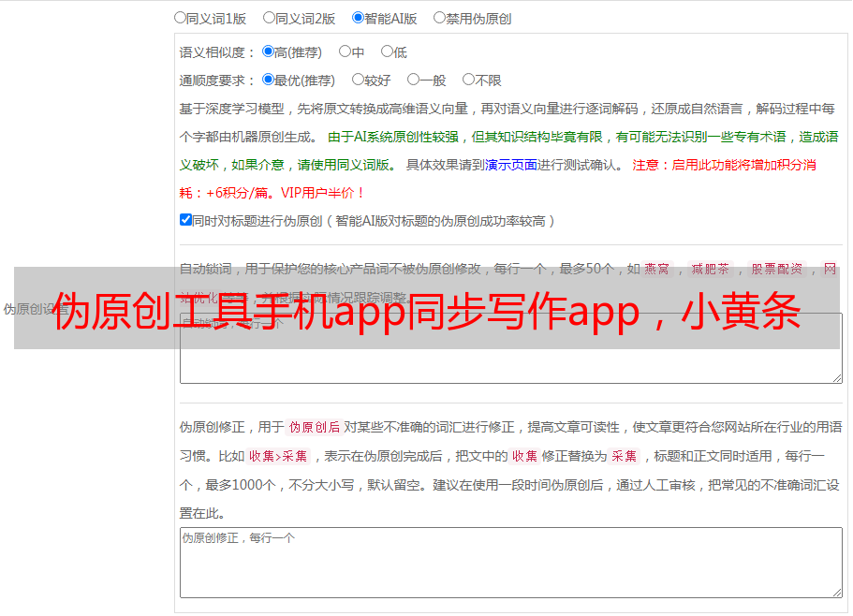Choose 不限 for 通顺度要求
Screen dimensions: 853x616
(x=468, y=81)
